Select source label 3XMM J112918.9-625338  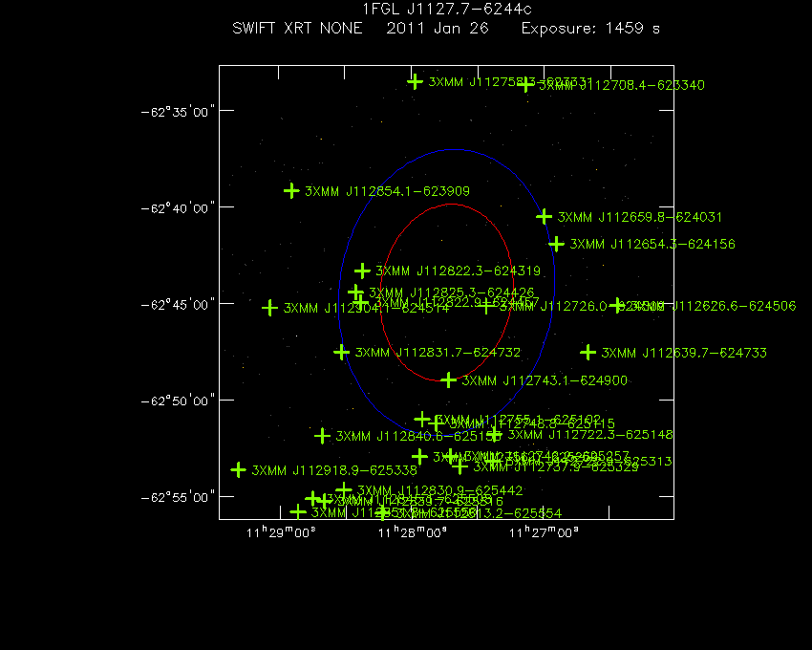(x=334, y=470)
